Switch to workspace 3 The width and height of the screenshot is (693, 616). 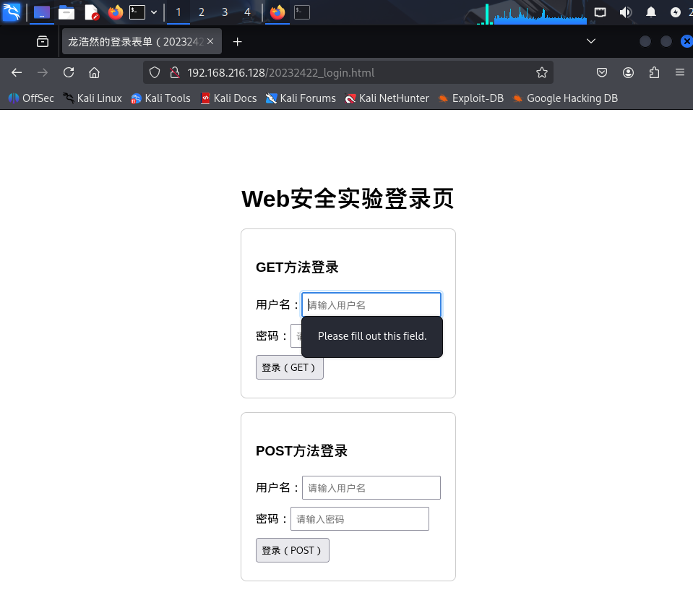(225, 12)
